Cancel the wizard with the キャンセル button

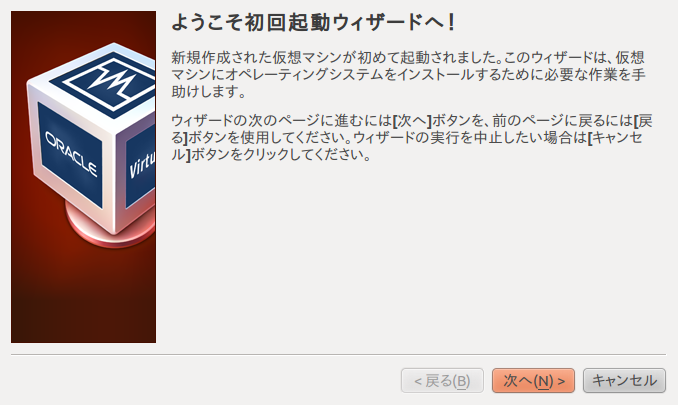(624, 380)
